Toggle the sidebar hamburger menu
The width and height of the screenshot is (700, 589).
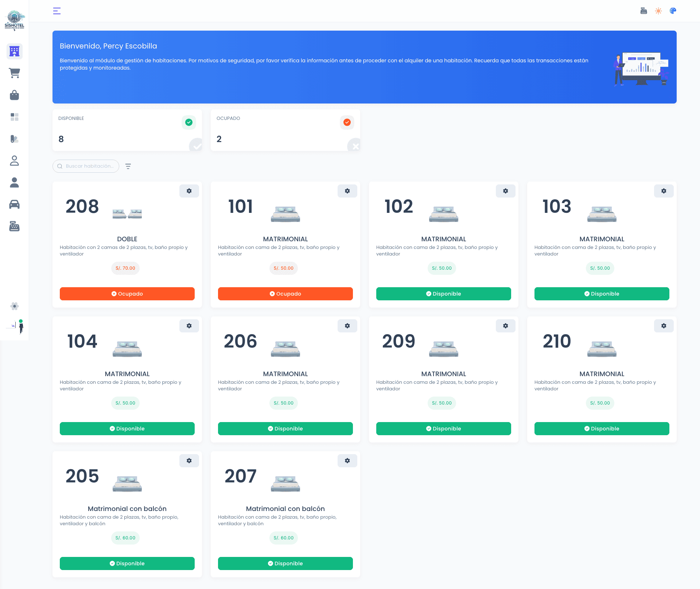pyautogui.click(x=57, y=11)
